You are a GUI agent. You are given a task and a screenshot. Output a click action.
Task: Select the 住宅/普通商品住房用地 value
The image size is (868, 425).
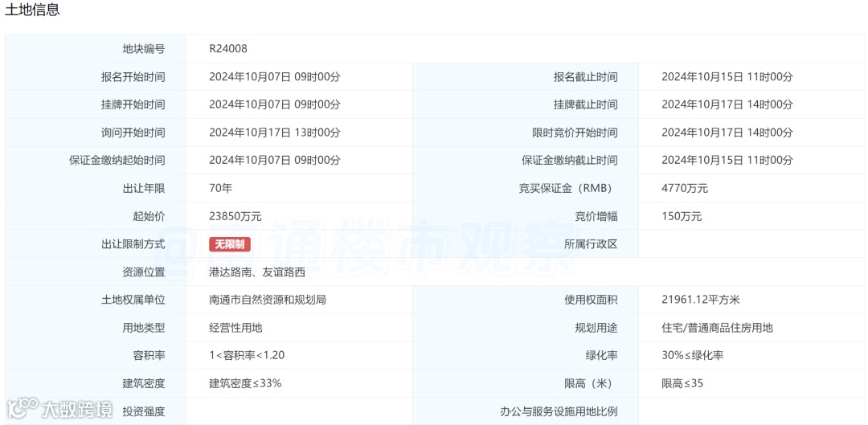point(718,328)
